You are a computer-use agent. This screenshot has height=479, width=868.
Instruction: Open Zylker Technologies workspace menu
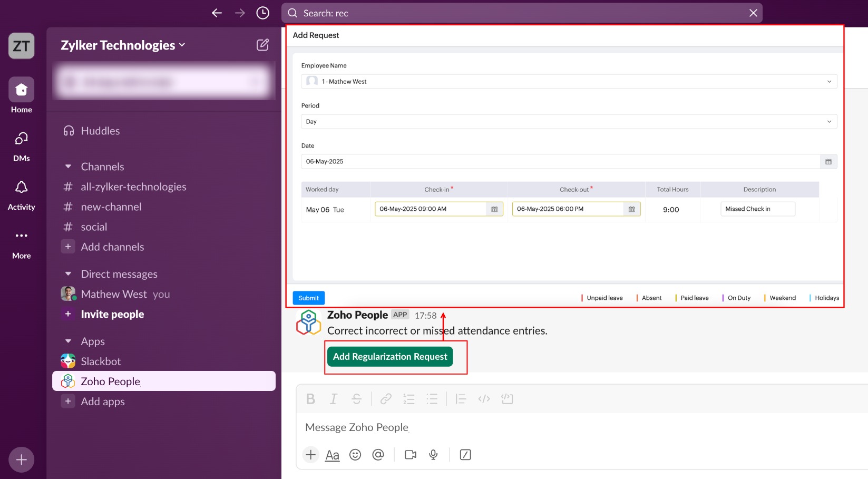(123, 45)
